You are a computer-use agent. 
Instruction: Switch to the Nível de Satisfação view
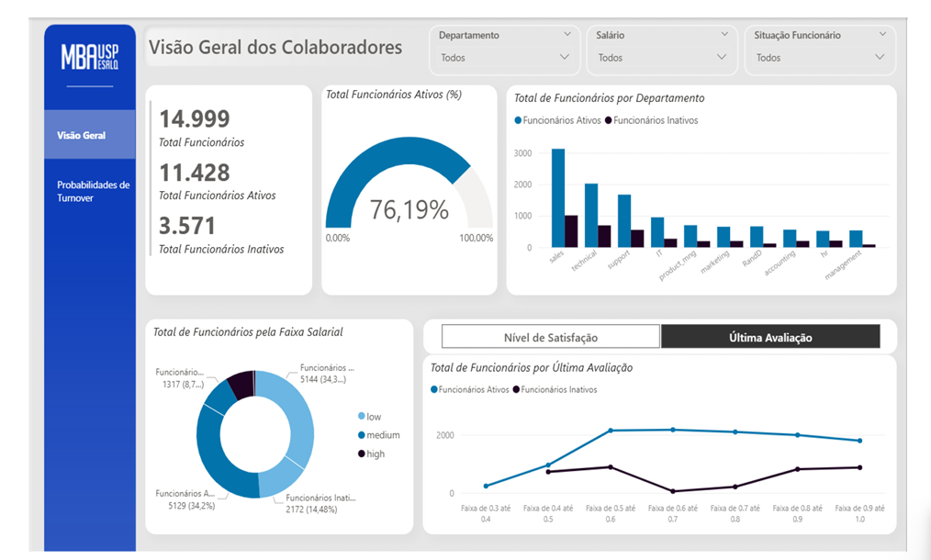pyautogui.click(x=550, y=337)
